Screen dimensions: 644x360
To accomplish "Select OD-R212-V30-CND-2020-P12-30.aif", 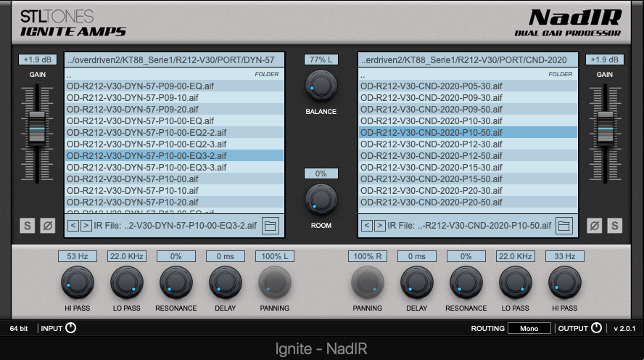I will [x=468, y=144].
